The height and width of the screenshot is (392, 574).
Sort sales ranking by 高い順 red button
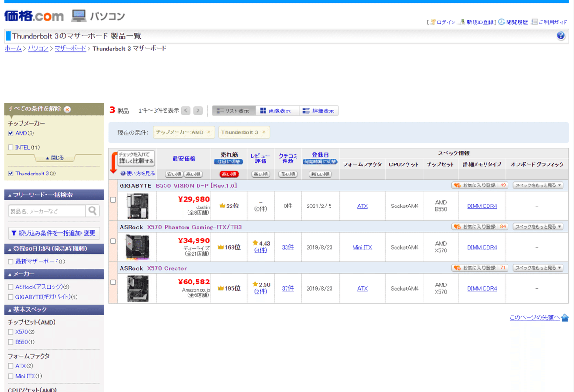click(229, 174)
